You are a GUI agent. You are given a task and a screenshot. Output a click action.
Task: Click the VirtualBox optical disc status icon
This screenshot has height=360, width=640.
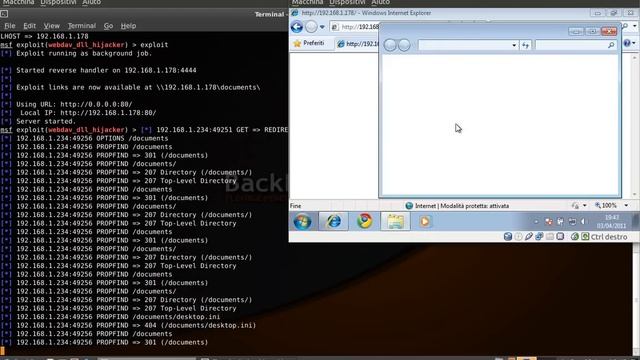(518, 236)
